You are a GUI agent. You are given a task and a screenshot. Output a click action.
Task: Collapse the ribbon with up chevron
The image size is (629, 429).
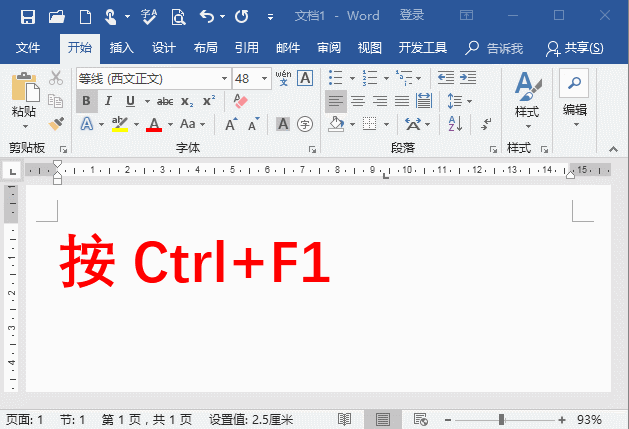point(613,149)
